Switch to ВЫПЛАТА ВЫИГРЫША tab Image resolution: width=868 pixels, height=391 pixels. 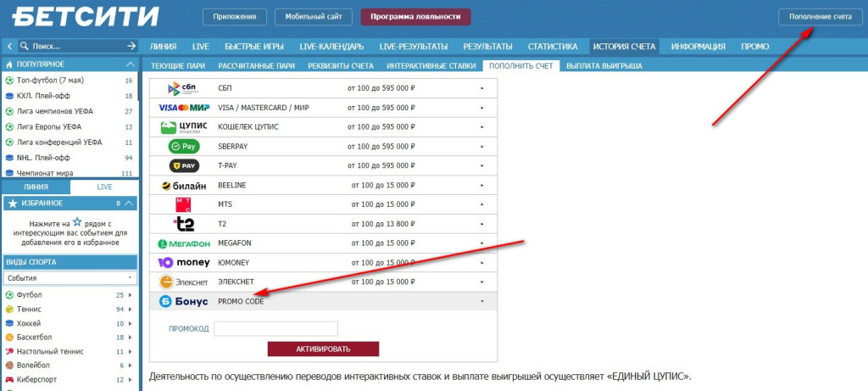pyautogui.click(x=604, y=66)
